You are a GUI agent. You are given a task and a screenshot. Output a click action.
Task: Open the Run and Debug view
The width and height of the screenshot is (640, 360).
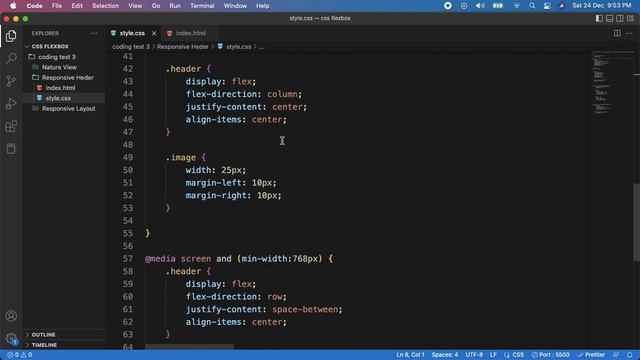coord(11,103)
